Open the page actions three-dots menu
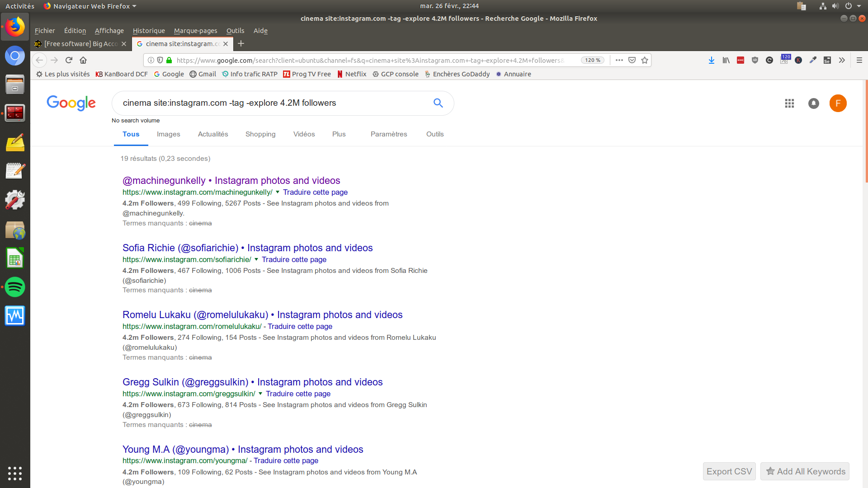Viewport: 868px width, 488px height. click(x=619, y=60)
